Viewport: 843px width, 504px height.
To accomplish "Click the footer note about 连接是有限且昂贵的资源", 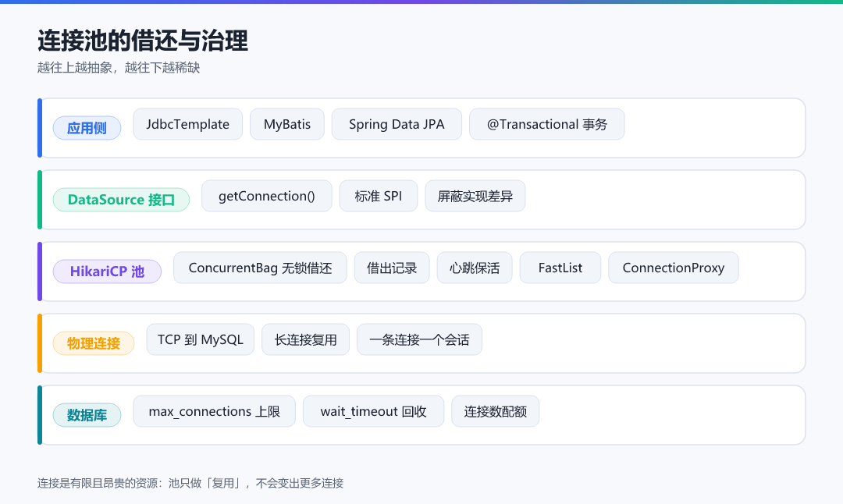I will 190,483.
